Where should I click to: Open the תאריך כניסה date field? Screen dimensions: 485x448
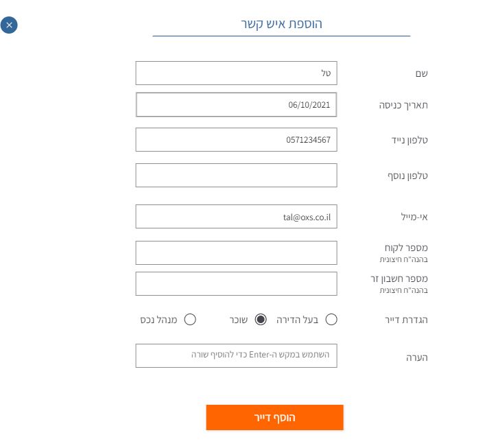click(236, 105)
